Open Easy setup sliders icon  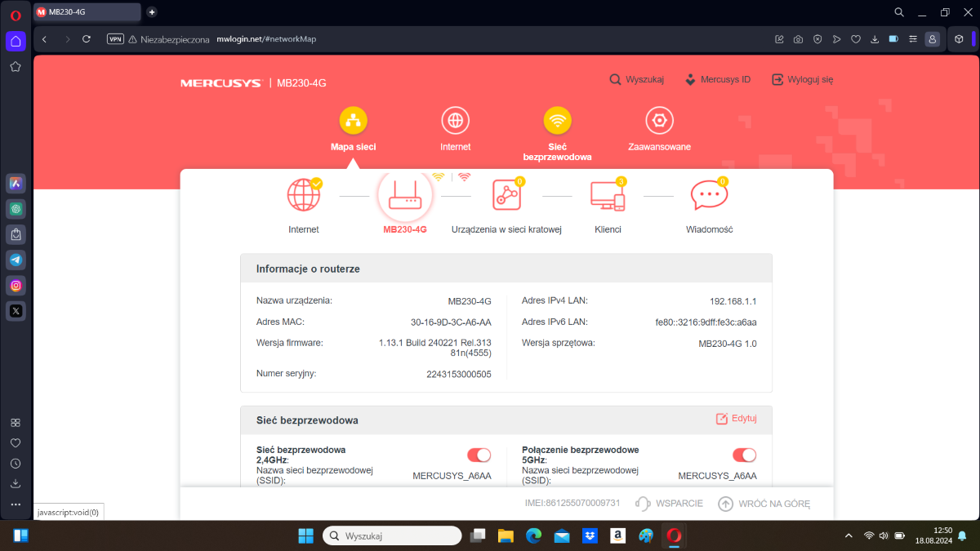coord(913,39)
